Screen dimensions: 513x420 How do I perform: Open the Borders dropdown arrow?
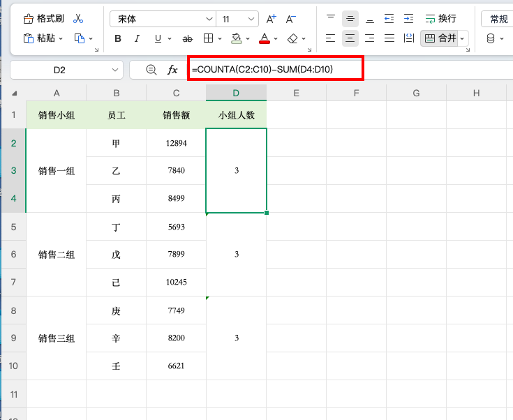point(220,38)
